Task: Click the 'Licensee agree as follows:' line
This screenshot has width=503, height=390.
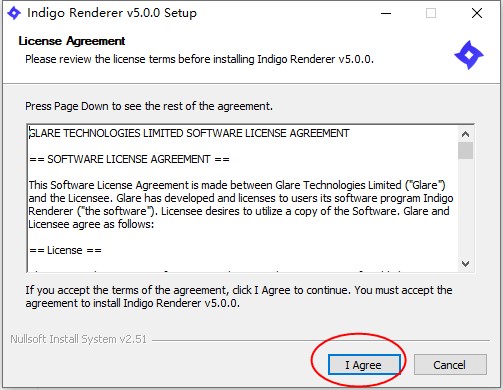Action: [x=91, y=224]
